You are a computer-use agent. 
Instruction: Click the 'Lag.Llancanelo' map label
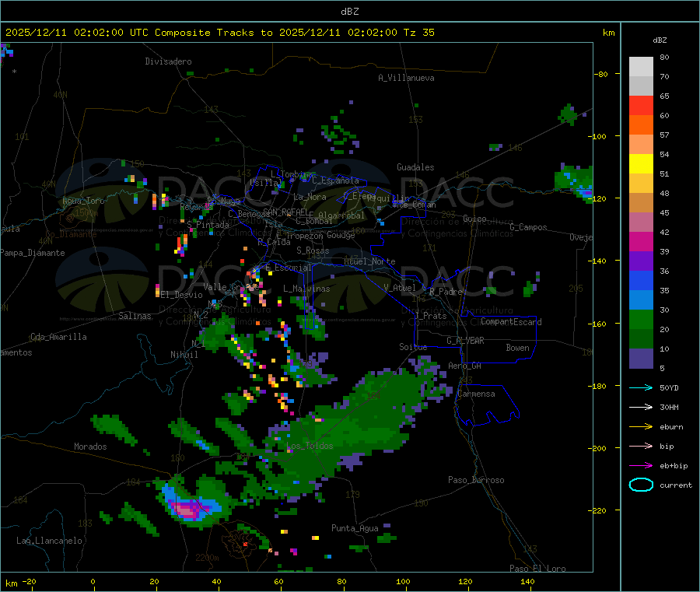click(x=49, y=541)
